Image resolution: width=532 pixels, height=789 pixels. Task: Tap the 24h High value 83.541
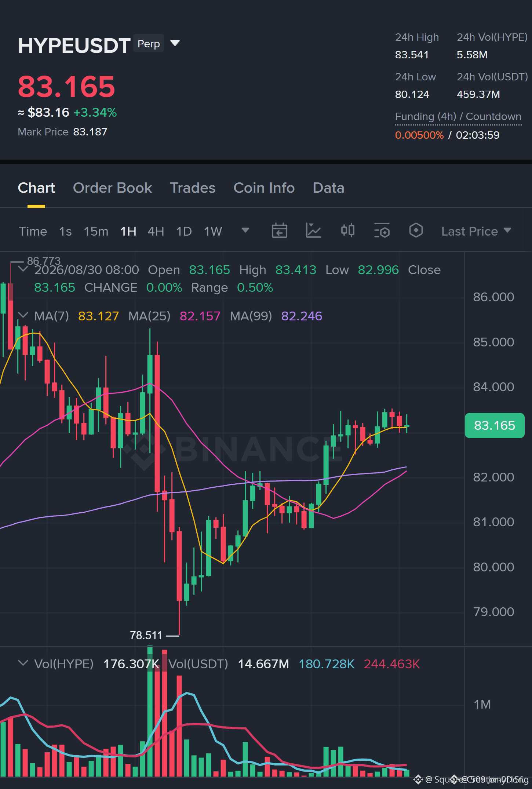(412, 55)
